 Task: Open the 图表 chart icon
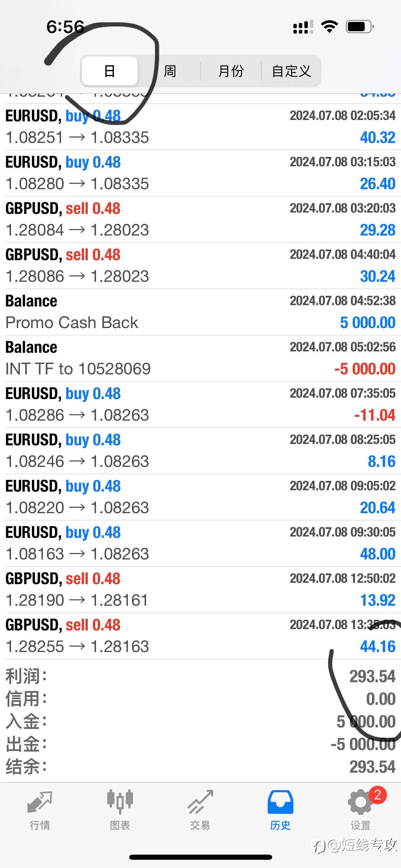point(120,802)
